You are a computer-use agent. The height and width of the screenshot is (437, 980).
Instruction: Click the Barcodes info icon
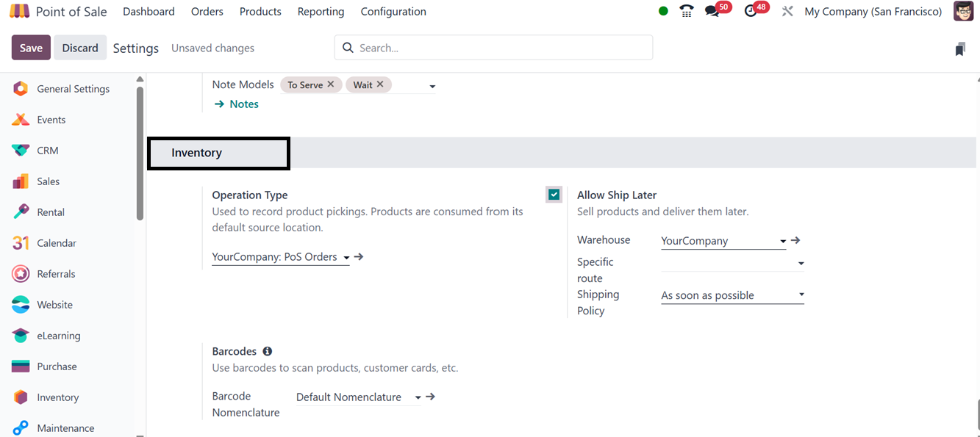268,351
